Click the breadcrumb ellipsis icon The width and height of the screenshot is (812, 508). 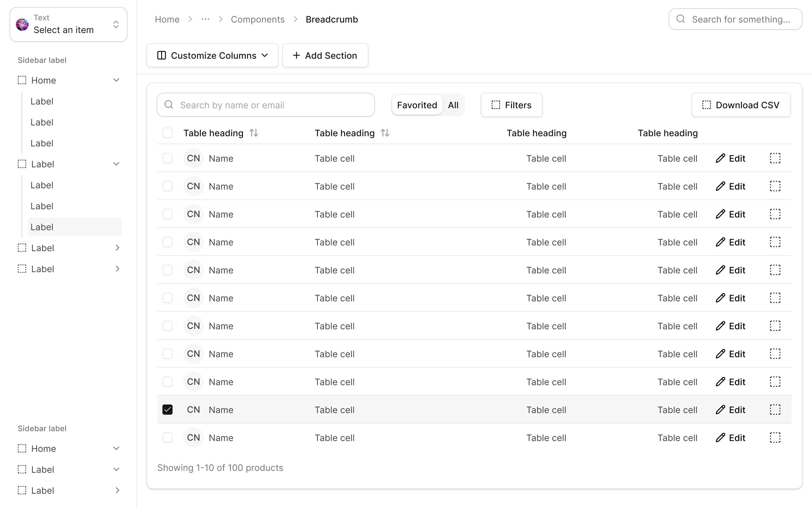(x=205, y=19)
